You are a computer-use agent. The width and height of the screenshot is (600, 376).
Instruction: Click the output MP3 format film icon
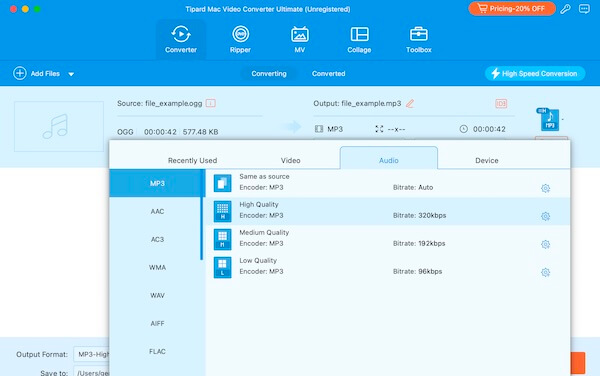pyautogui.click(x=319, y=129)
